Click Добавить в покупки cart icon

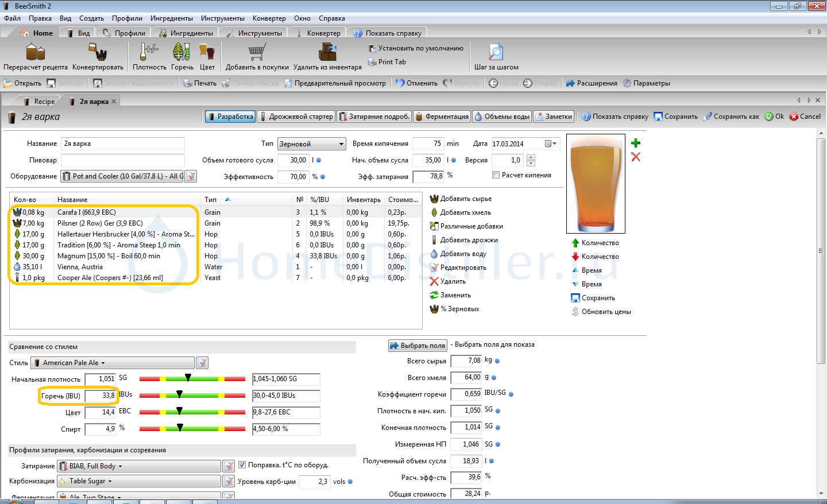pyautogui.click(x=257, y=57)
